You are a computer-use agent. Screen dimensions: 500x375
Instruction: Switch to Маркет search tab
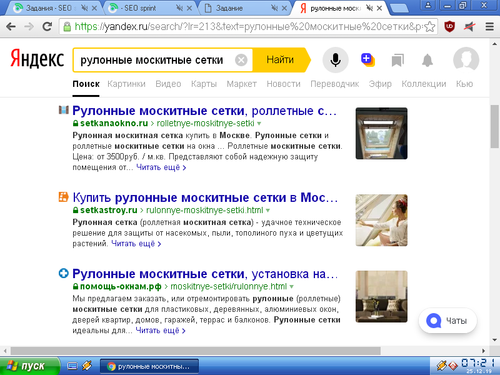pos(242,84)
